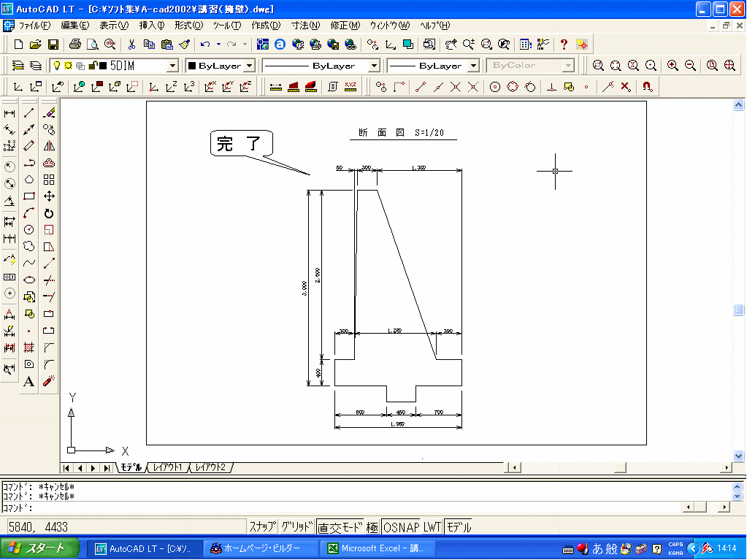
Task: Select the Rectangle draw tool
Action: [x=29, y=196]
